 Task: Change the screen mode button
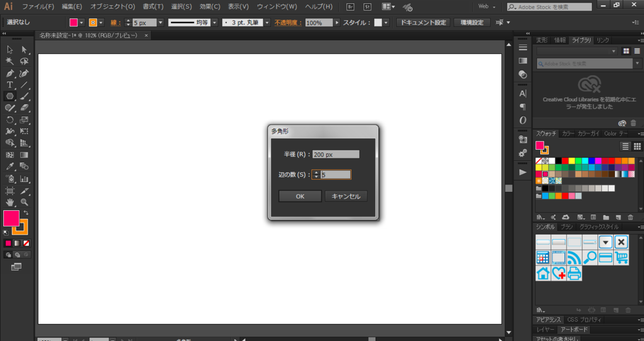pyautogui.click(x=16, y=267)
